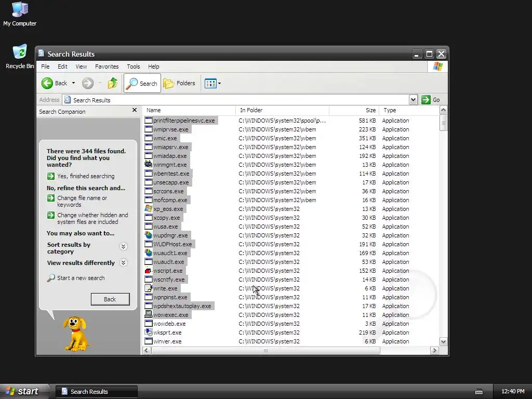The width and height of the screenshot is (532, 399).
Task: Show the Folders pane
Action: pyautogui.click(x=179, y=83)
